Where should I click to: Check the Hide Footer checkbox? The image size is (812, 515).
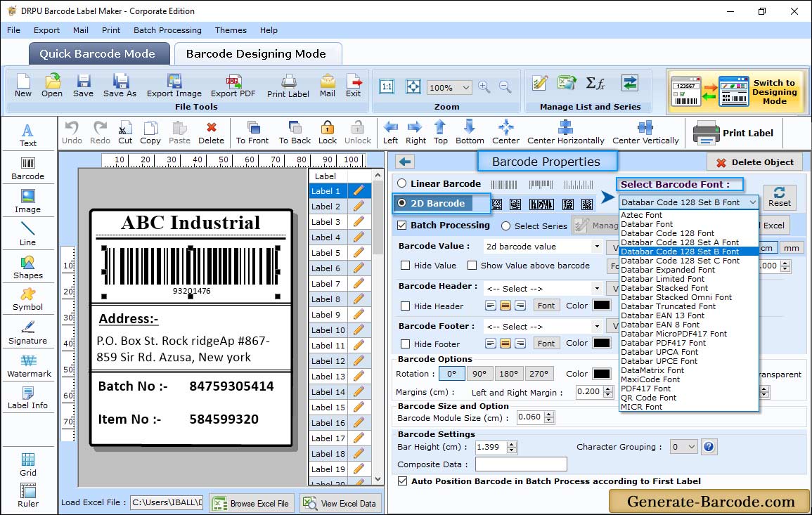(x=406, y=344)
